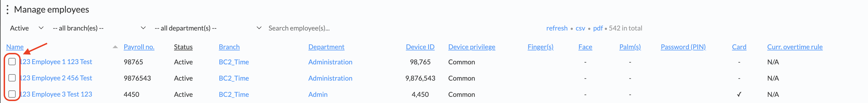The height and width of the screenshot is (103, 868).
Task: Expand the Active status dropdown
Action: (27, 28)
